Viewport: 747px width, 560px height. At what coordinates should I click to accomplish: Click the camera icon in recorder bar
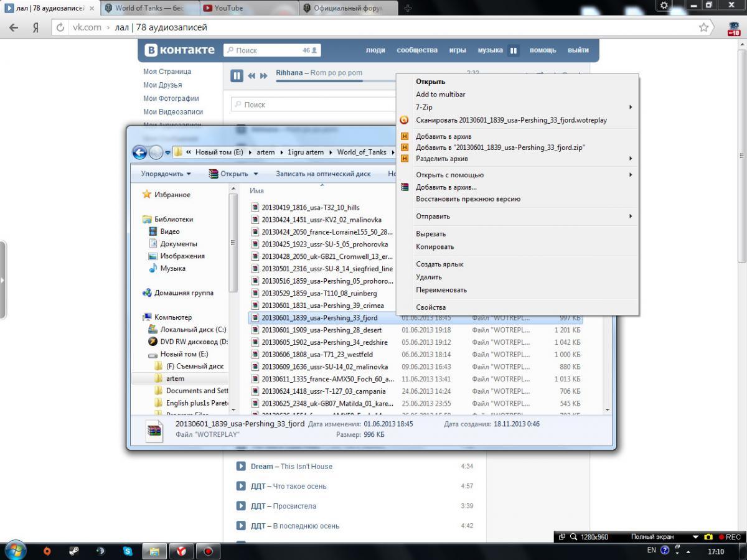click(x=708, y=537)
